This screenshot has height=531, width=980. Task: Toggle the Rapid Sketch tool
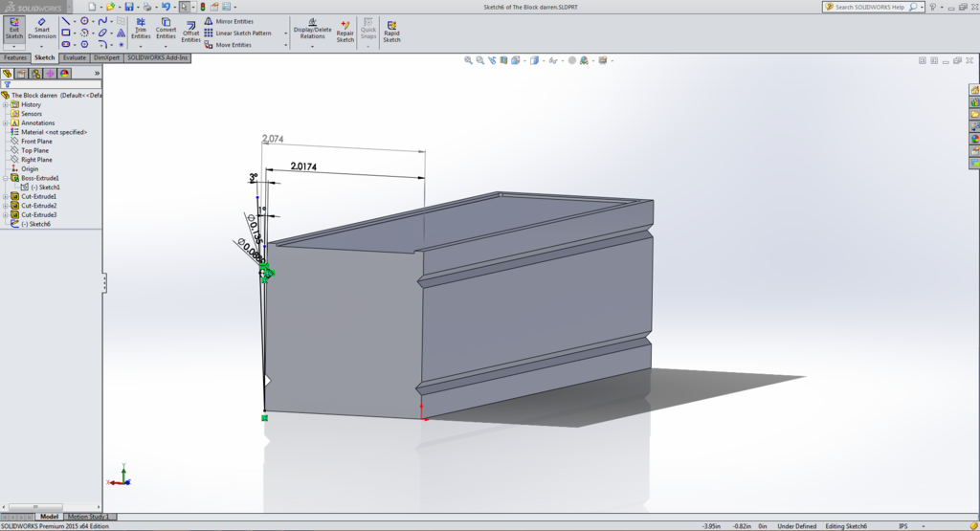click(391, 32)
